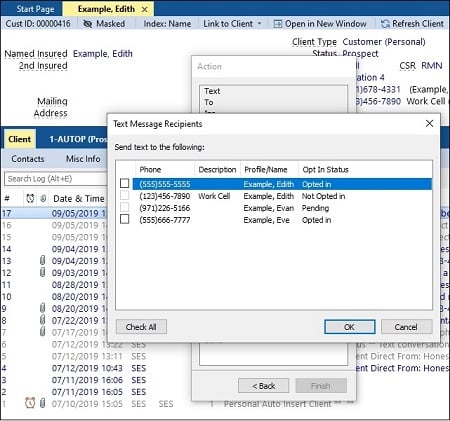The width and height of the screenshot is (450, 421).
Task: Click the Back button in the Action window
Action: click(x=263, y=386)
